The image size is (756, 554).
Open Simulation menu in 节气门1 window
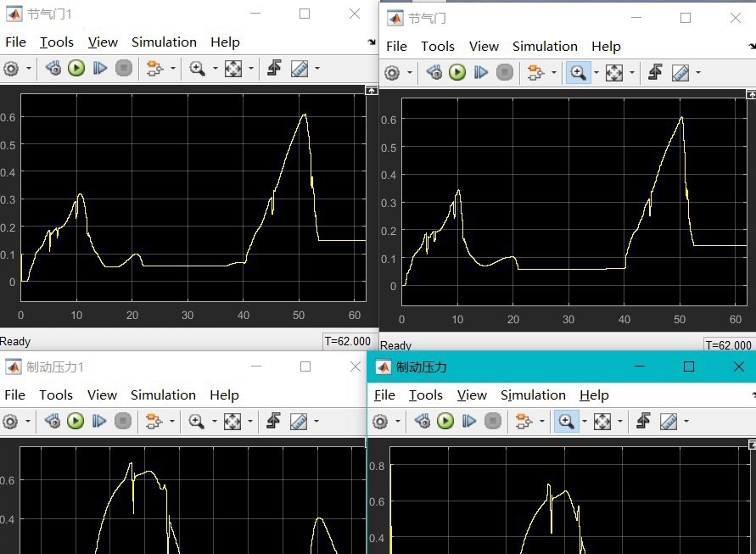[164, 42]
